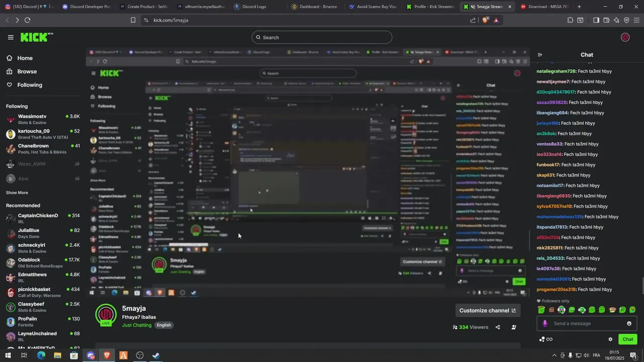Insert the brown angry emote
The height and width of the screenshot is (362, 644).
pos(551,310)
